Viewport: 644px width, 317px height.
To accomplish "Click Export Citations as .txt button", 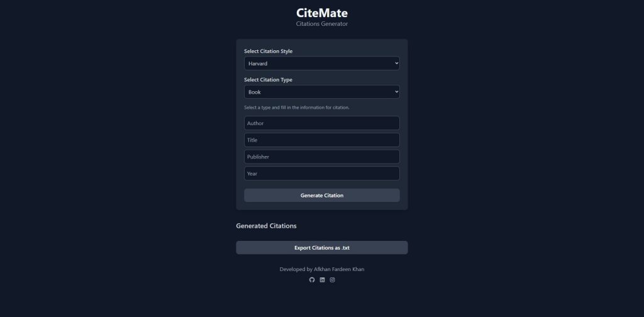I will pyautogui.click(x=321, y=248).
